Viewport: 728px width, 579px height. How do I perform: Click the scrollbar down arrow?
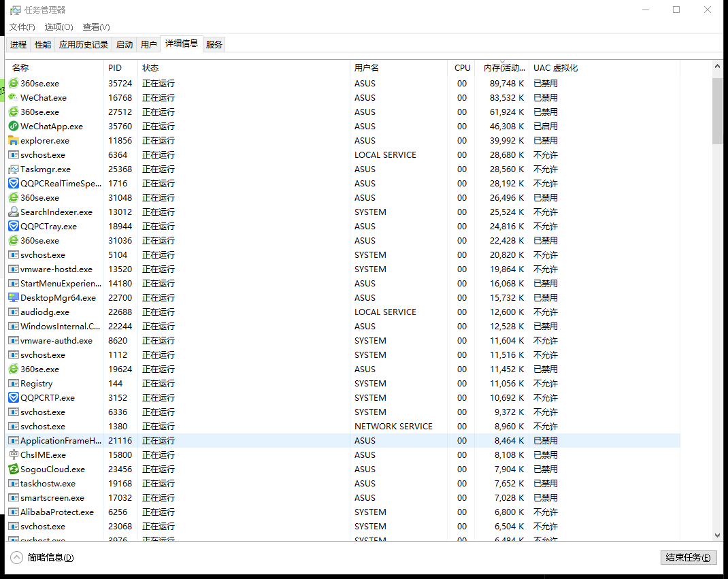tap(717, 535)
